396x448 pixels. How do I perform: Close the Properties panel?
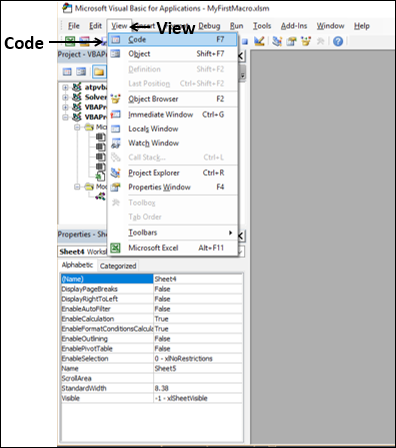[241, 236]
